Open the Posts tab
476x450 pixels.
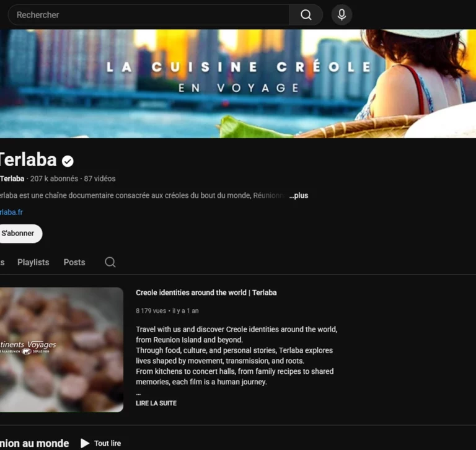(74, 262)
